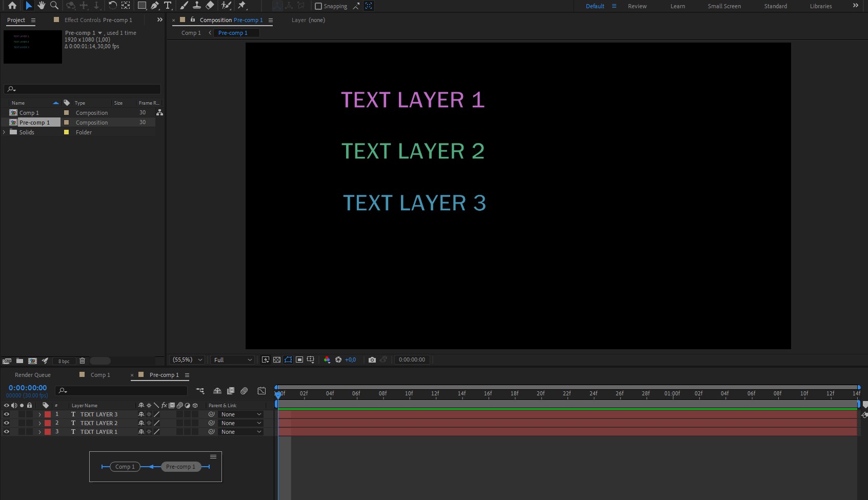Select the Puppet Pin tool
Image resolution: width=868 pixels, height=500 pixels.
tap(242, 6)
